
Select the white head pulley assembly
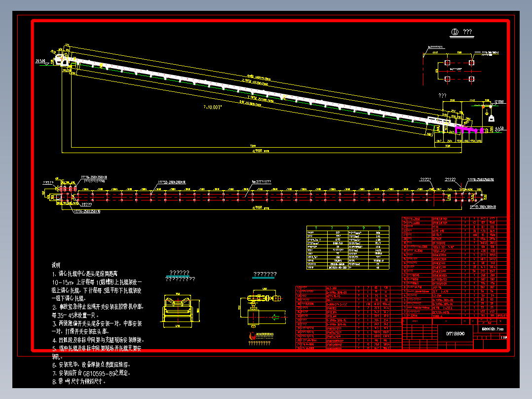point(63,60)
